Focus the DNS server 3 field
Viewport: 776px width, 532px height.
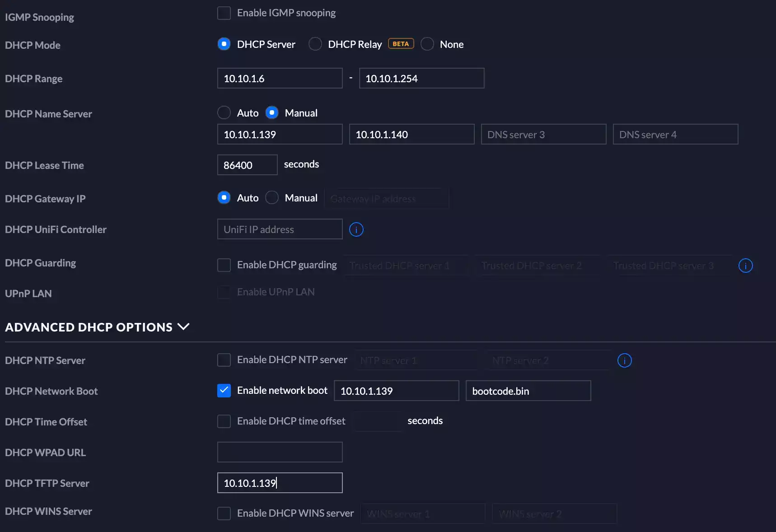543,135
